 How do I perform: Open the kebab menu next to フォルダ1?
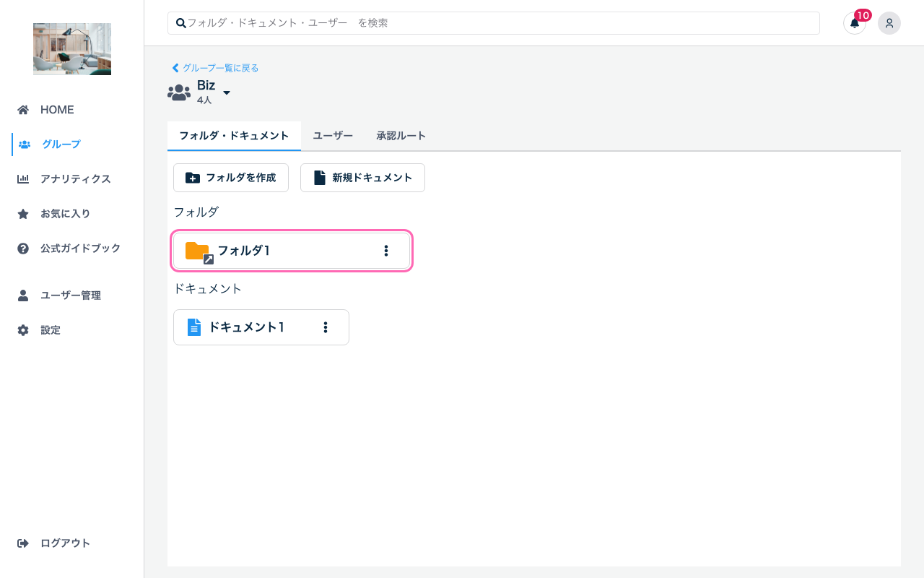[x=386, y=250]
